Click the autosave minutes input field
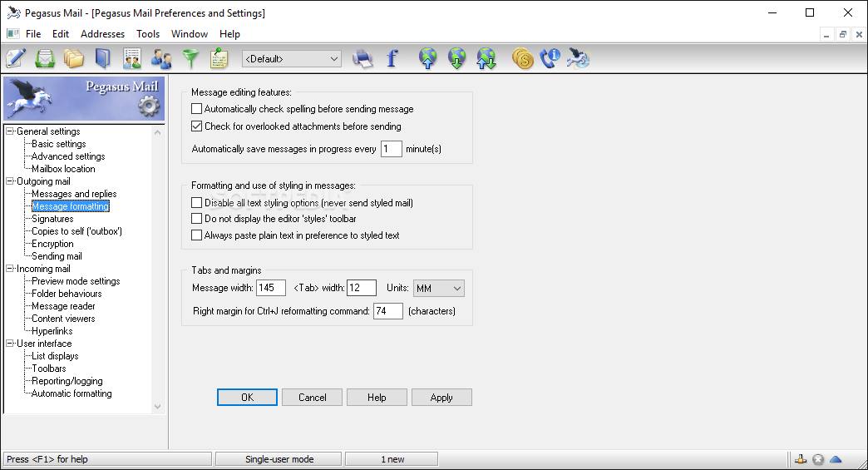The height and width of the screenshot is (470, 868). click(x=391, y=149)
